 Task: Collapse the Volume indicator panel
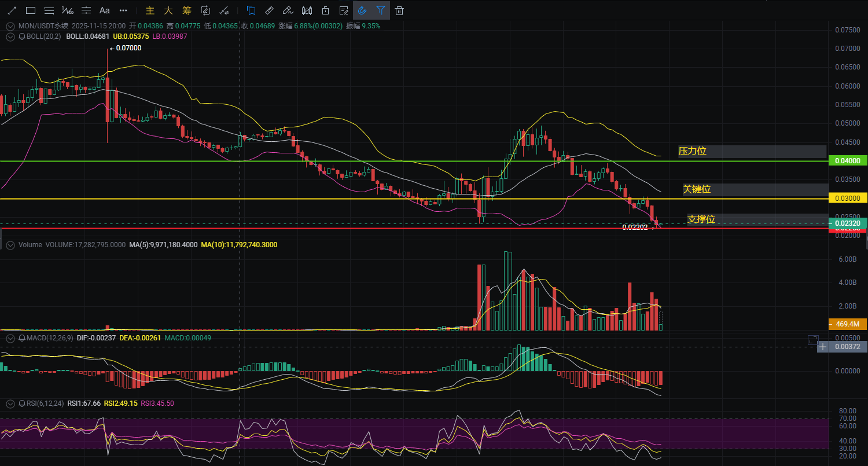pyautogui.click(x=10, y=245)
